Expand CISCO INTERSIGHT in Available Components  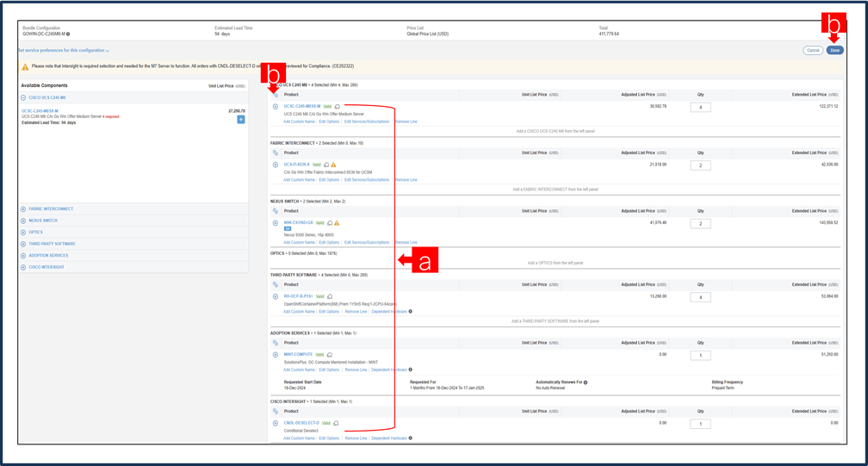23,267
